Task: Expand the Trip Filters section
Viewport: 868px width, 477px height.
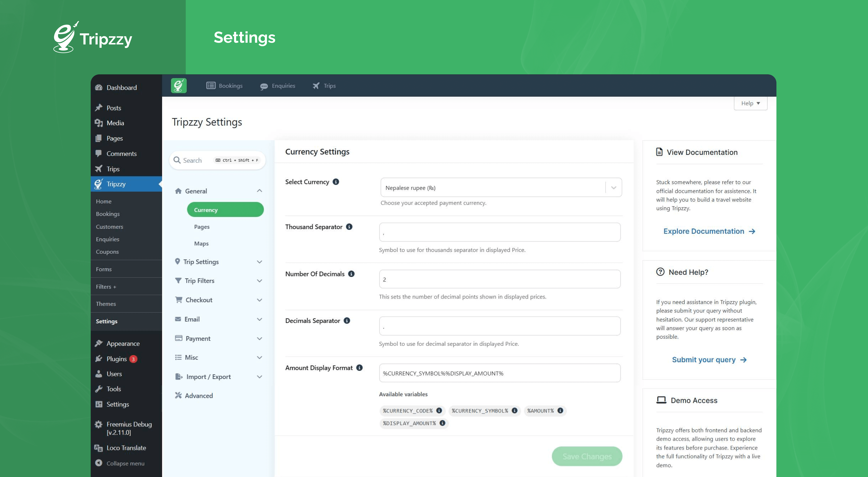Action: [x=218, y=281]
